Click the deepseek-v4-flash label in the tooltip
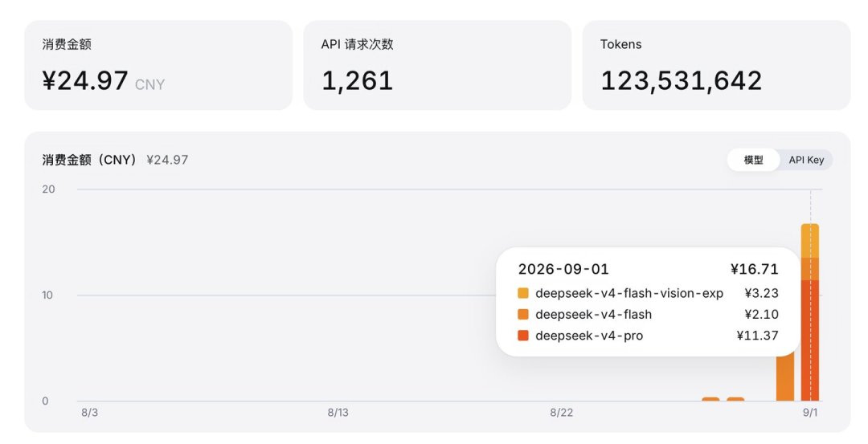 coord(593,314)
